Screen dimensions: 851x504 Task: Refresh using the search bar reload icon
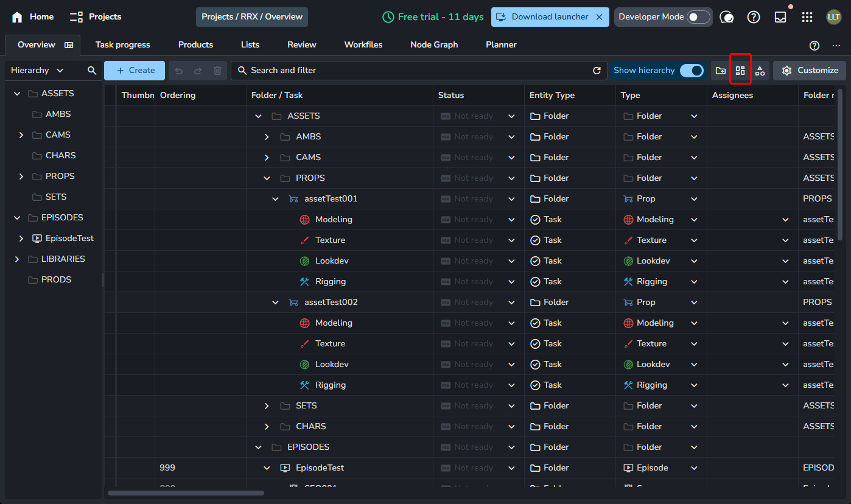pyautogui.click(x=597, y=71)
